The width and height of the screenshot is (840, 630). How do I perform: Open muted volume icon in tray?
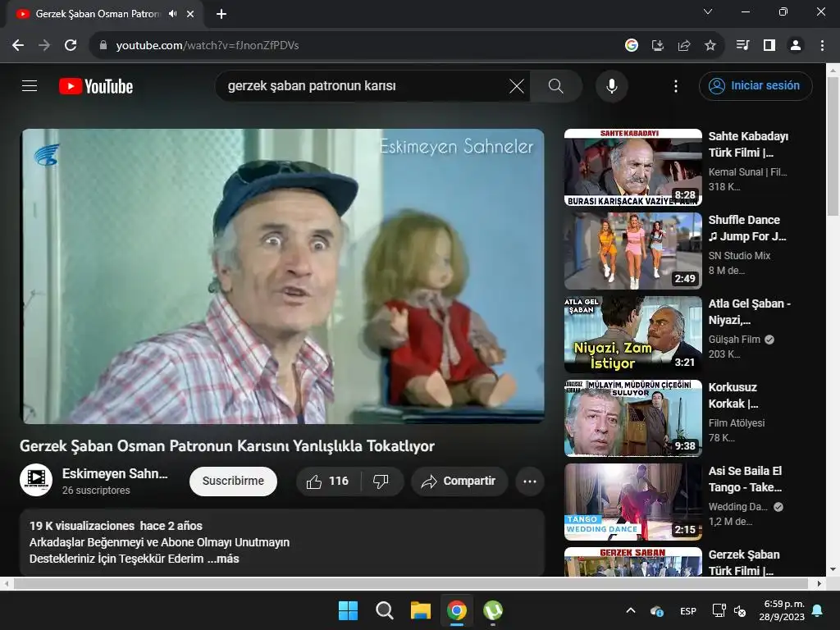(x=740, y=610)
